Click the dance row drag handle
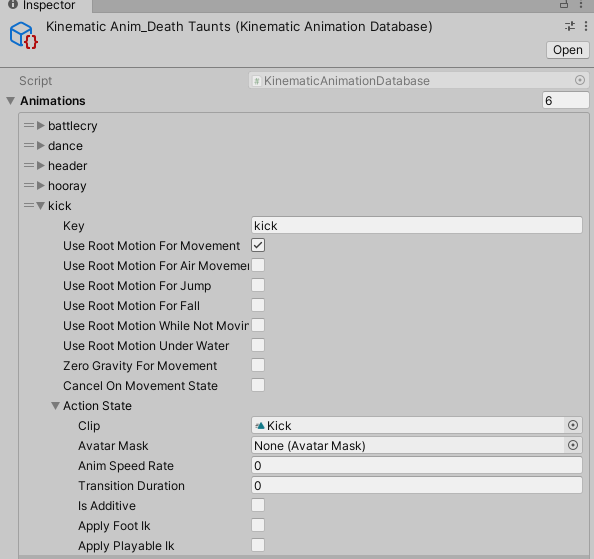 click(29, 145)
